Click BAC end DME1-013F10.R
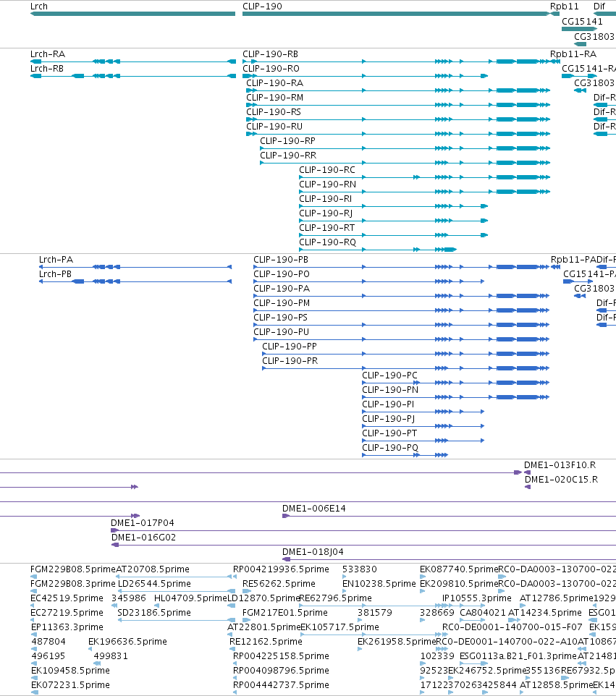This screenshot has height=696, width=616. 560,465
